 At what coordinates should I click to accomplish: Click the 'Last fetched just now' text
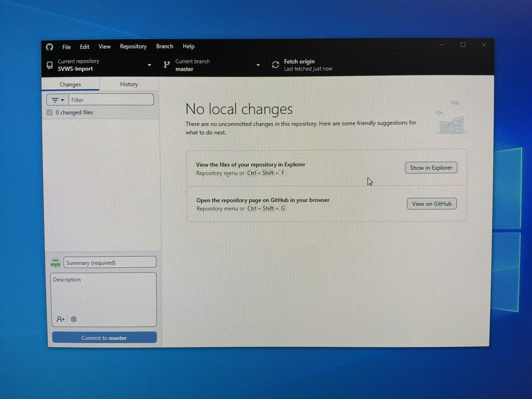pos(308,69)
